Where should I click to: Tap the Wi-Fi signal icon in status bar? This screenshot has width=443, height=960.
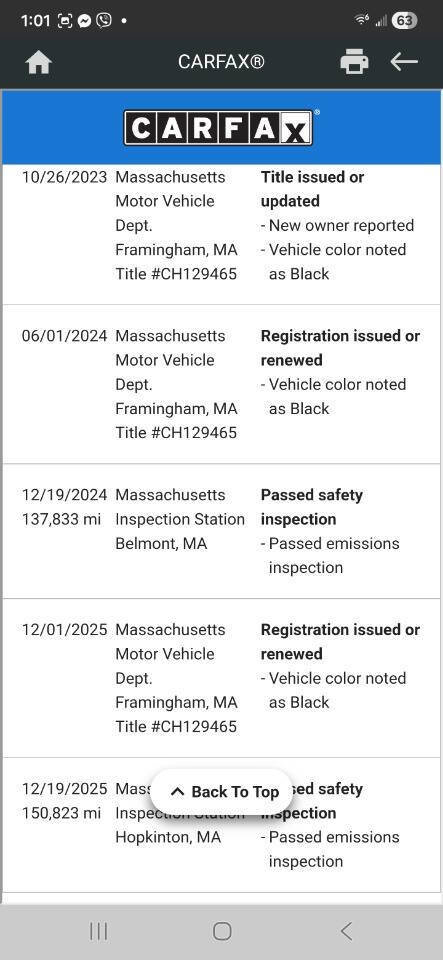point(362,20)
